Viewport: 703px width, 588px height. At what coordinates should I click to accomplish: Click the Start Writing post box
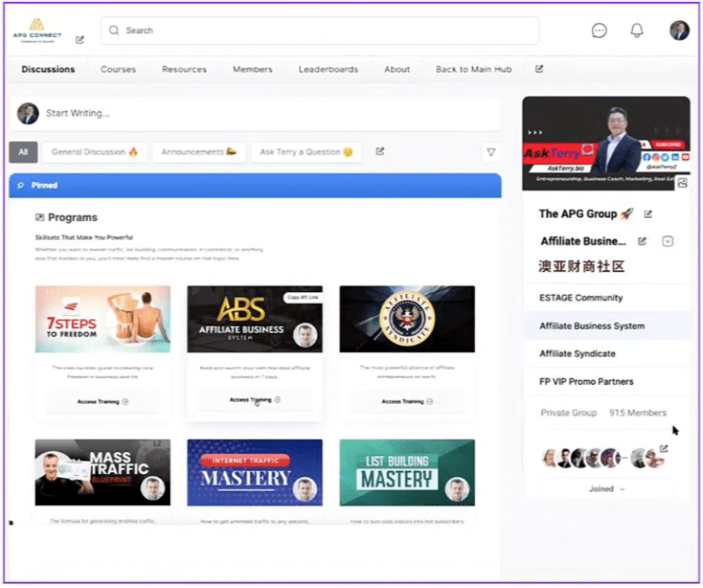[255, 113]
